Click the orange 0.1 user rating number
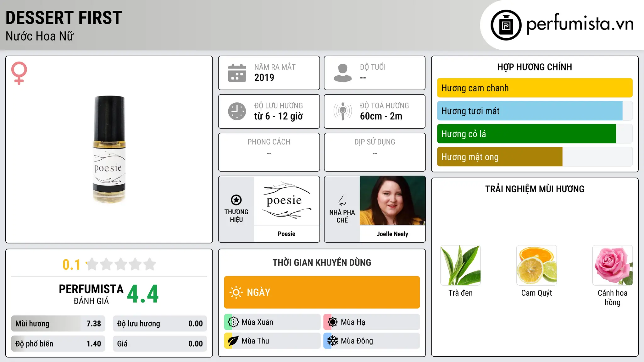 [x=71, y=265]
